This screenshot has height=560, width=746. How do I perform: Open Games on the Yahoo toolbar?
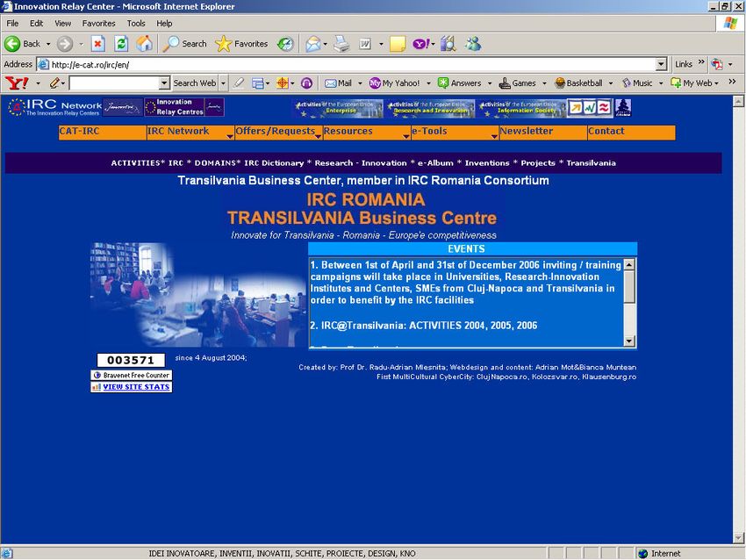coord(517,83)
